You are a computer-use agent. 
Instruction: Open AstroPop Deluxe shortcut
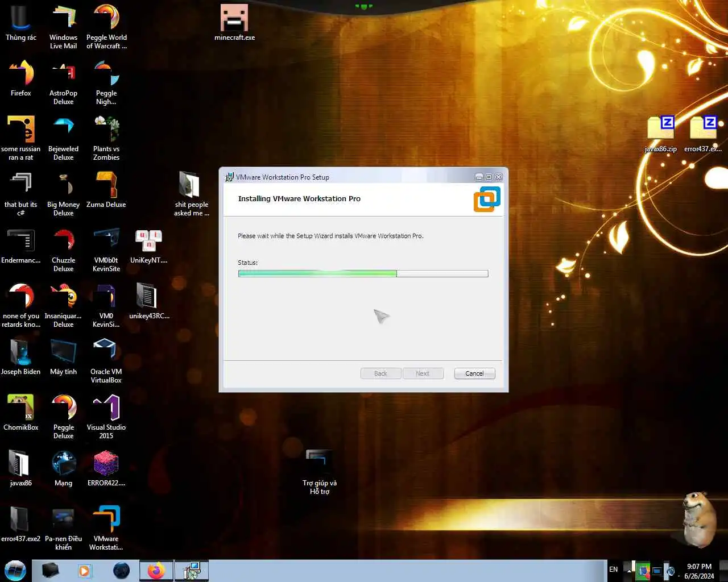(63, 82)
